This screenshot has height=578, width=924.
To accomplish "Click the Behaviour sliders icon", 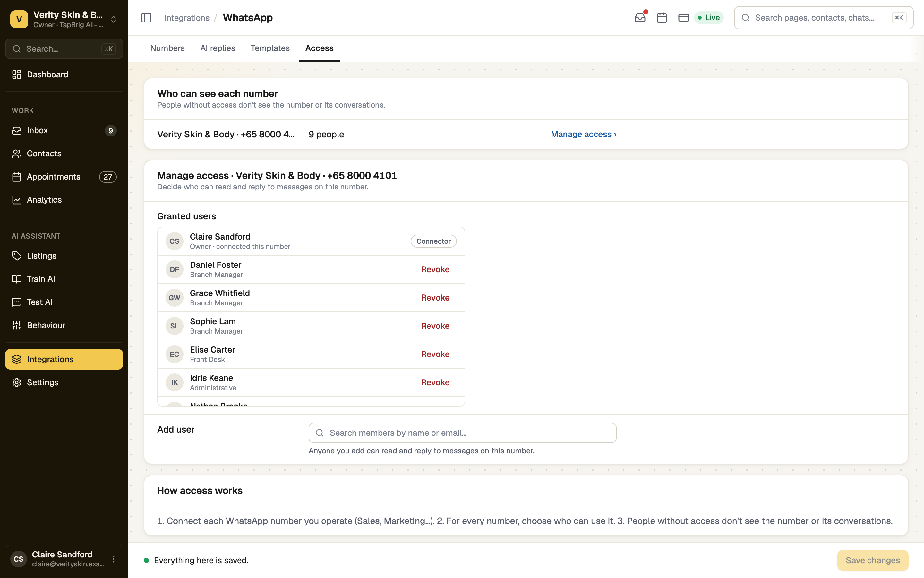I will point(16,325).
